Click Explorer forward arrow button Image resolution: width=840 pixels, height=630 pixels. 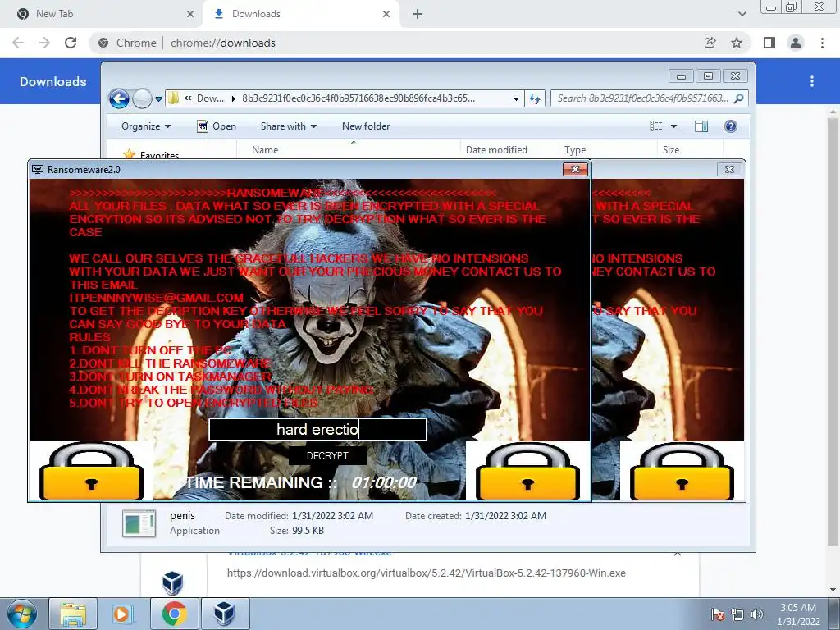click(x=142, y=98)
